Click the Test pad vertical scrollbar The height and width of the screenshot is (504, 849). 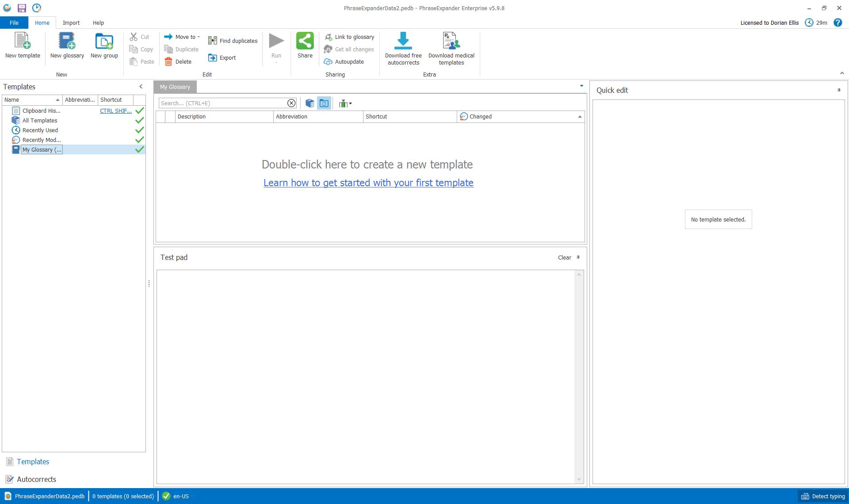pos(578,376)
